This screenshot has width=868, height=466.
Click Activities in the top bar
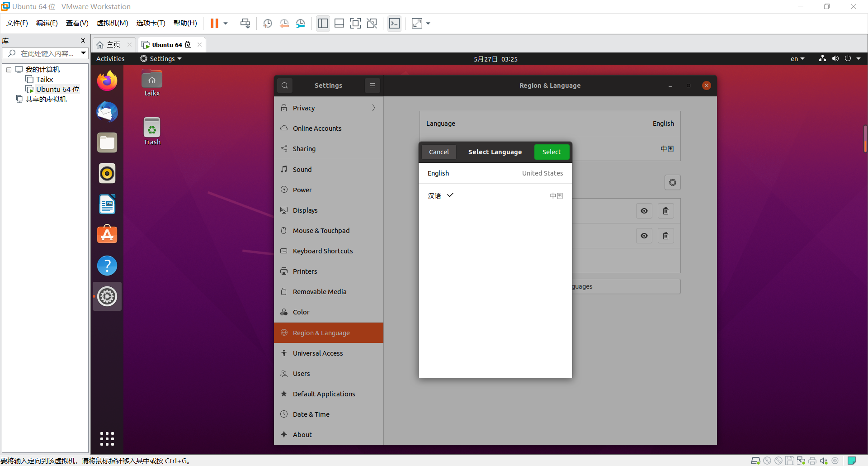[x=110, y=59]
